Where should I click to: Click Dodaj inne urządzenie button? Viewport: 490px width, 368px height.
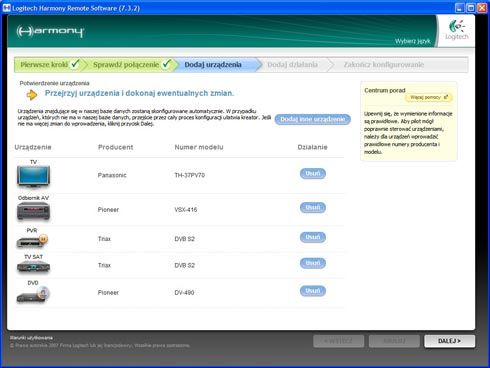click(x=313, y=119)
